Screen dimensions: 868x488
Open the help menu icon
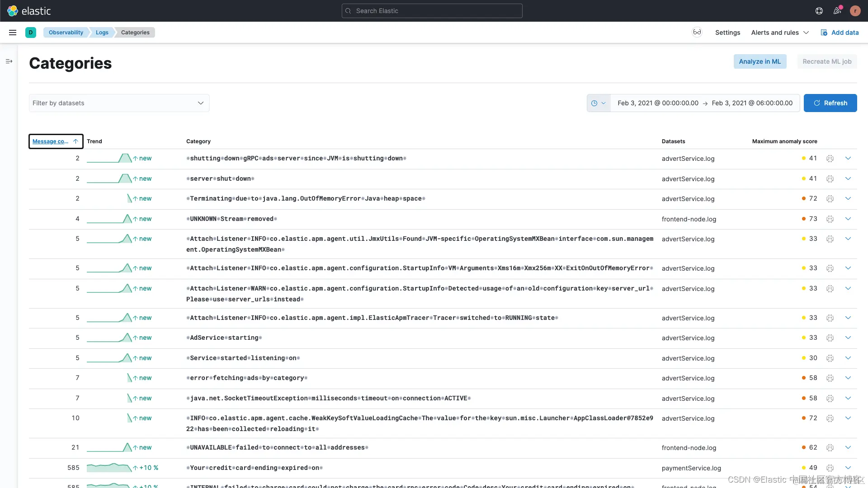(819, 11)
